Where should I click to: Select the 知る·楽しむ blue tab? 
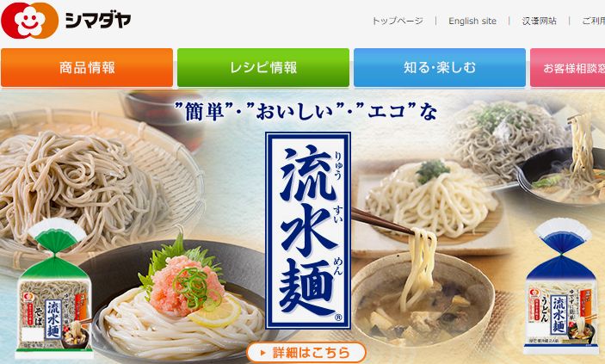[440, 67]
